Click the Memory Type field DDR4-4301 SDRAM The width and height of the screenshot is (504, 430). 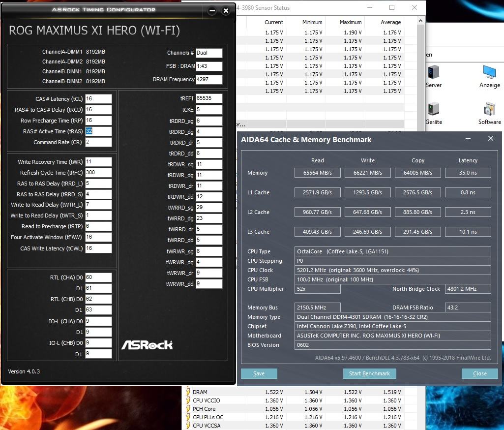tap(392, 317)
